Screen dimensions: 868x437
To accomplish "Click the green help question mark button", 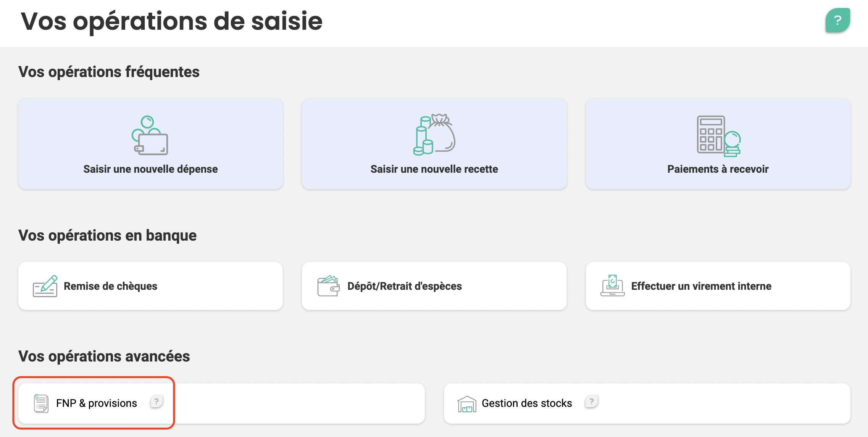I will [837, 20].
